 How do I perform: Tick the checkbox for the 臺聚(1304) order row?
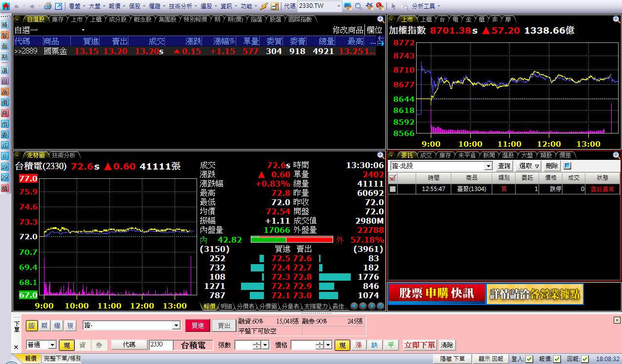tap(393, 189)
